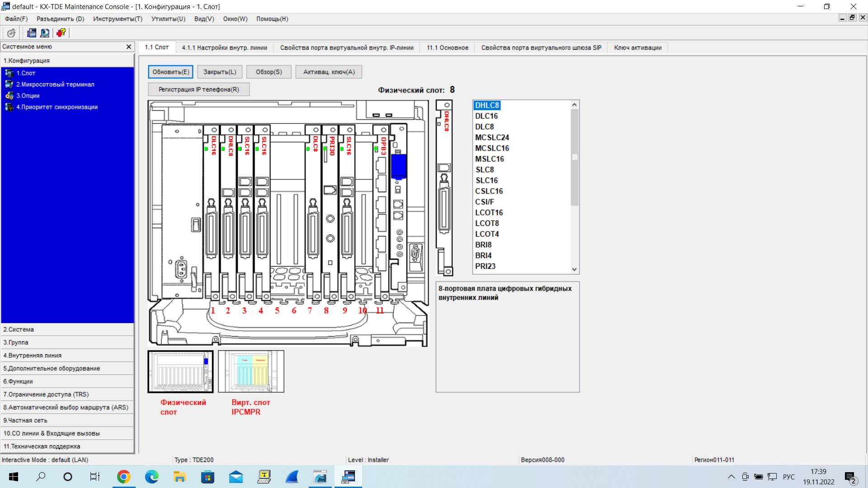Open the Инструменты(T) menu
868x488 pixels.
coord(118,19)
